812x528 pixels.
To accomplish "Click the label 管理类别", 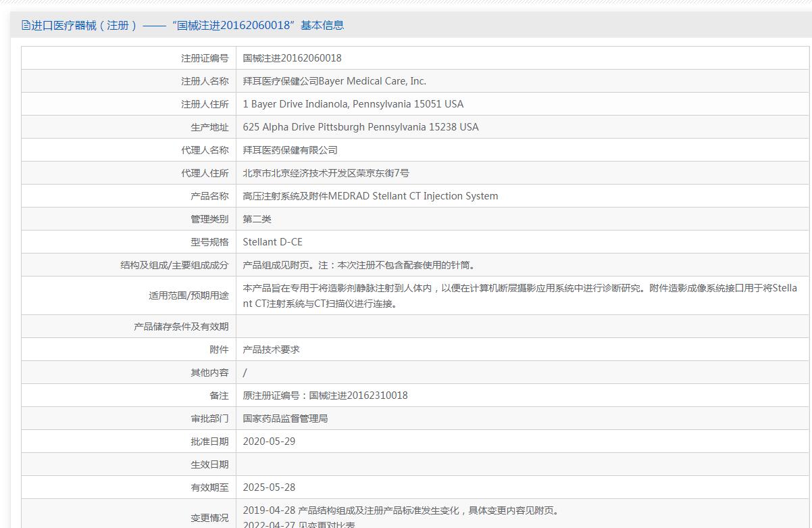I will click(209, 219).
